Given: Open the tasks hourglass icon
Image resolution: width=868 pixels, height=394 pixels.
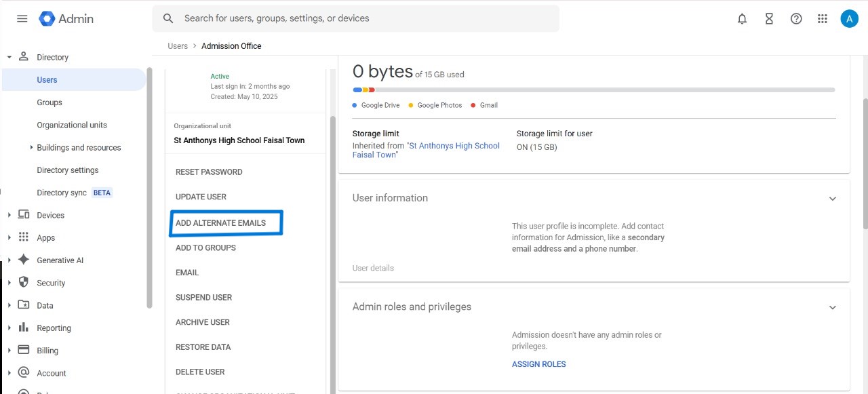Looking at the screenshot, I should point(769,18).
